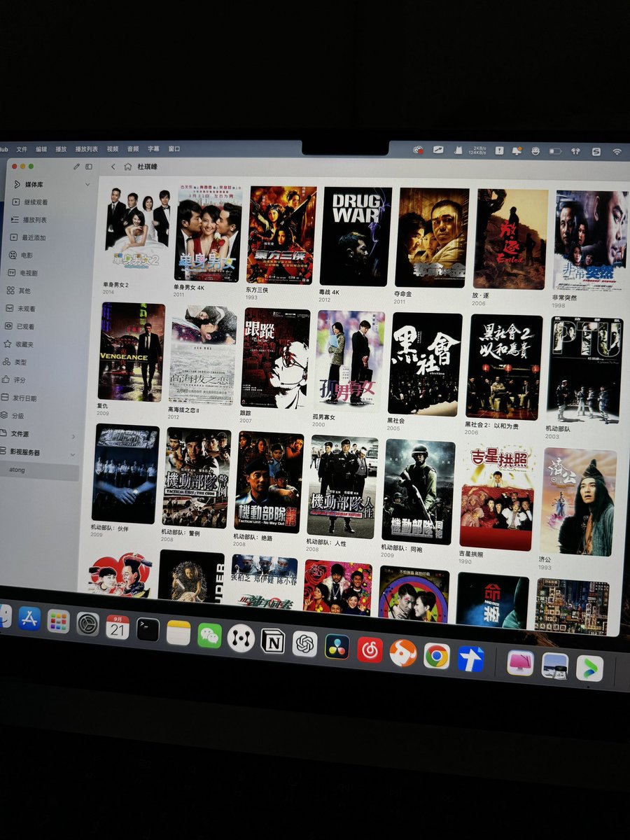Open the 非常突然 movie poster
This screenshot has width=630, height=840.
[591, 241]
